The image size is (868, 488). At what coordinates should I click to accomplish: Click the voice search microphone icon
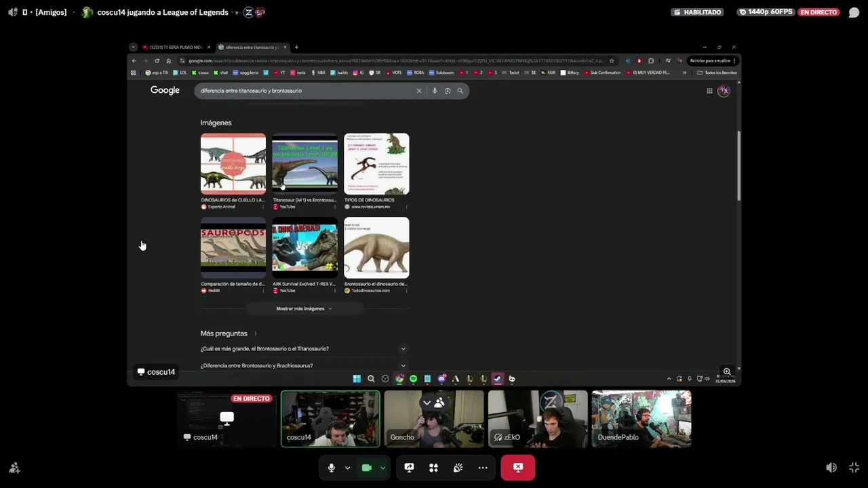[x=435, y=91]
